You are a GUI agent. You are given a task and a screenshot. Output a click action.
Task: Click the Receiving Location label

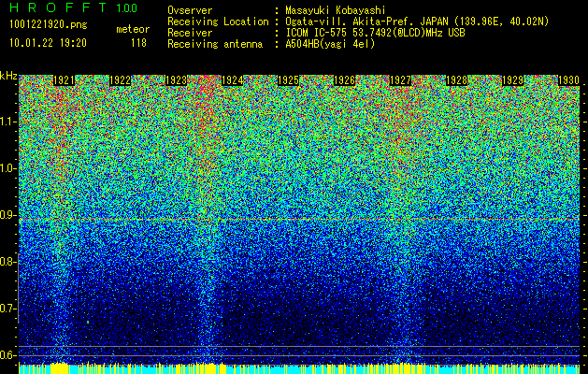(218, 22)
